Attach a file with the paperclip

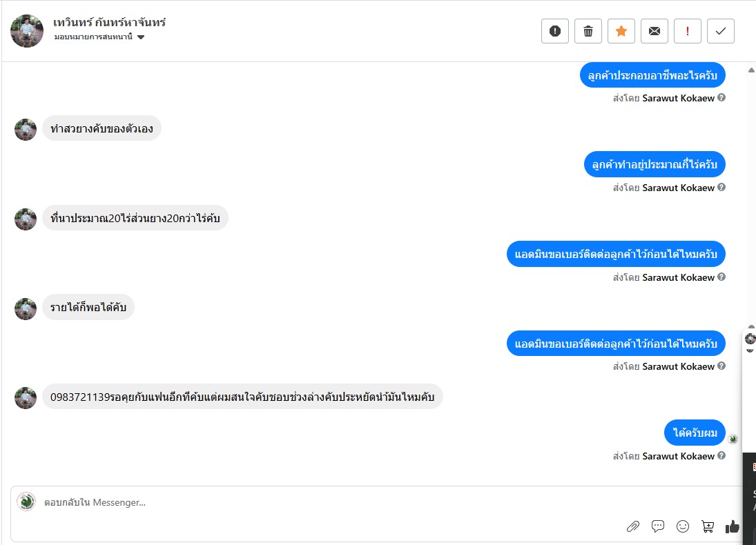tap(633, 527)
